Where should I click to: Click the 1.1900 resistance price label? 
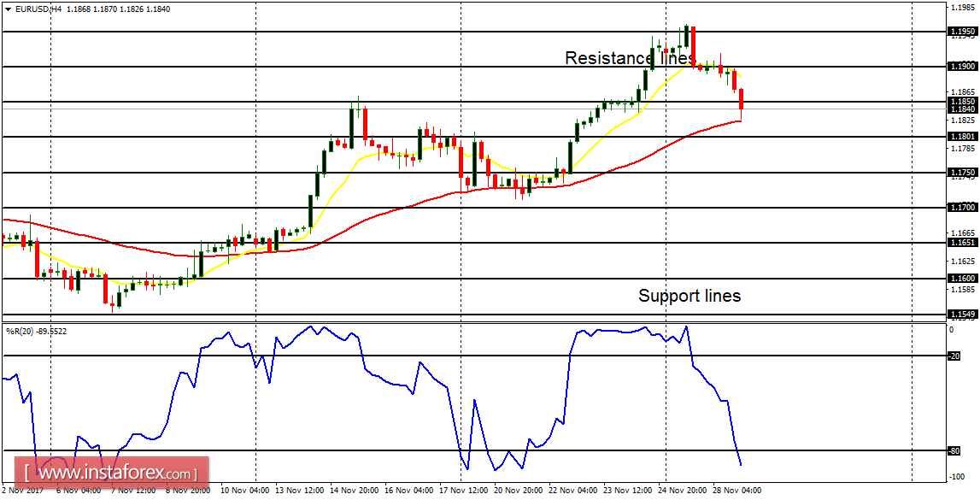(961, 66)
